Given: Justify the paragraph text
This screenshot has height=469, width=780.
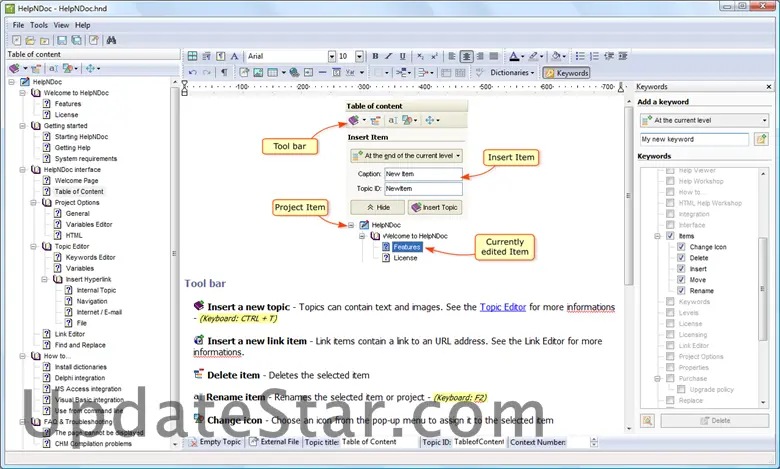Looking at the screenshot, I should point(494,56).
